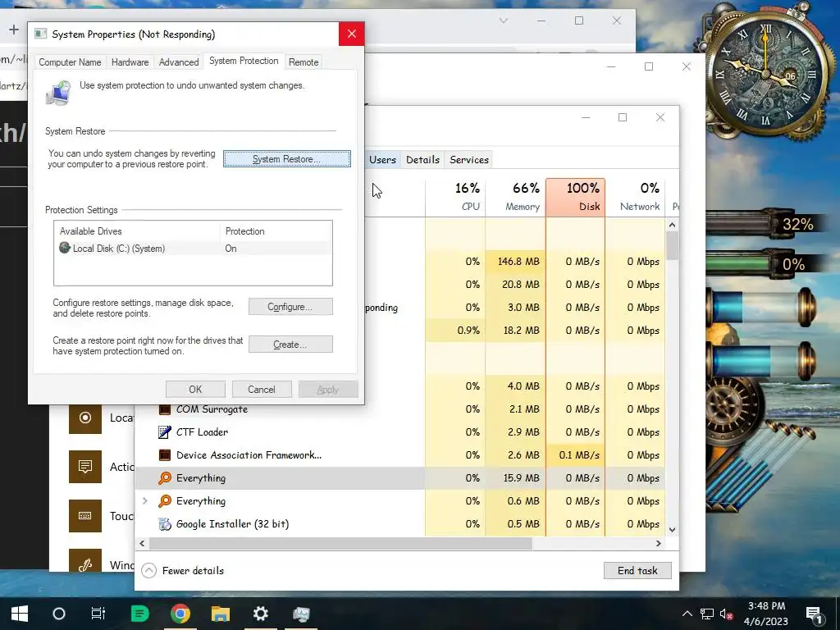
Task: Click the steampunk clock desktop gadget
Action: tap(767, 75)
